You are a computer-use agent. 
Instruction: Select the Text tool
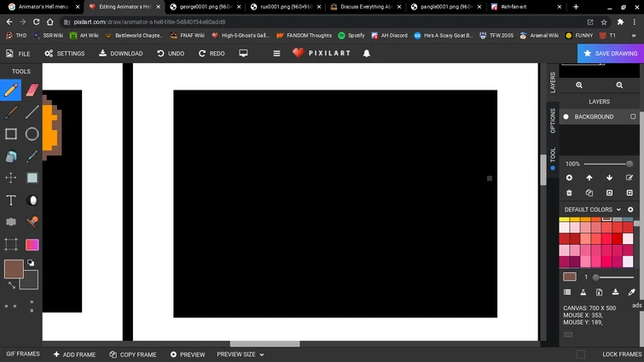[x=11, y=200]
